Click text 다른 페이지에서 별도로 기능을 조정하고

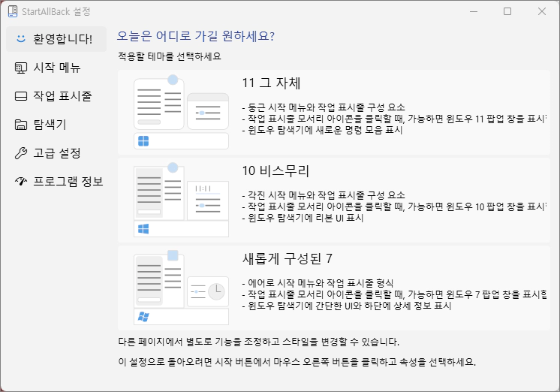(199, 342)
